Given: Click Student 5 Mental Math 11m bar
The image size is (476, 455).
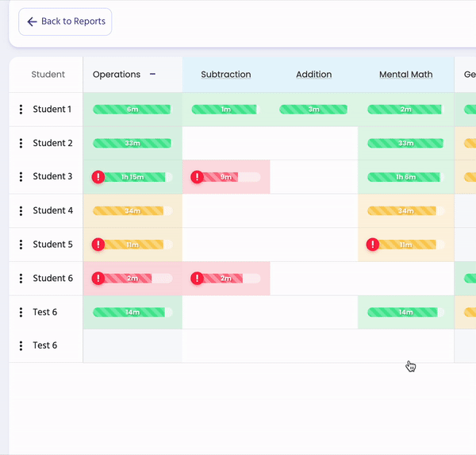Looking at the screenshot, I should click(406, 245).
